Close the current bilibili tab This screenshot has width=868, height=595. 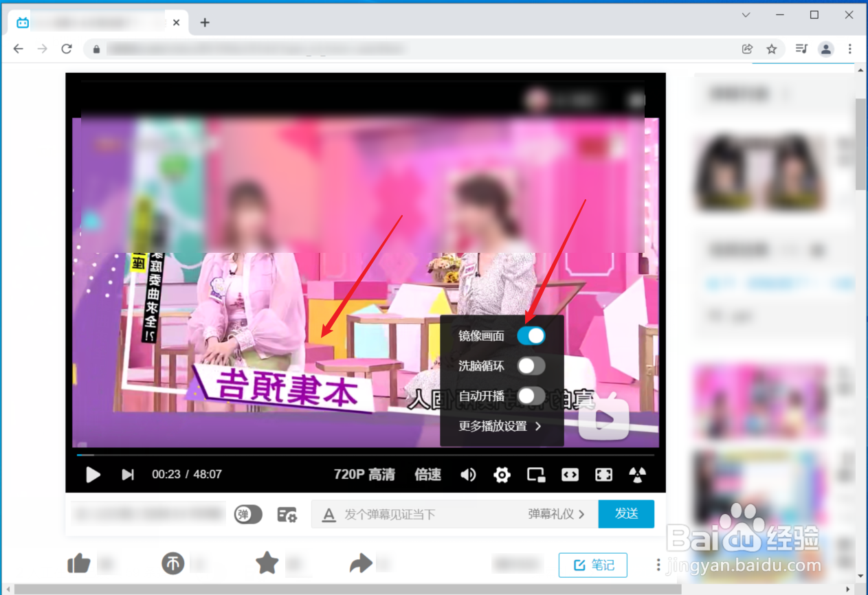[177, 22]
